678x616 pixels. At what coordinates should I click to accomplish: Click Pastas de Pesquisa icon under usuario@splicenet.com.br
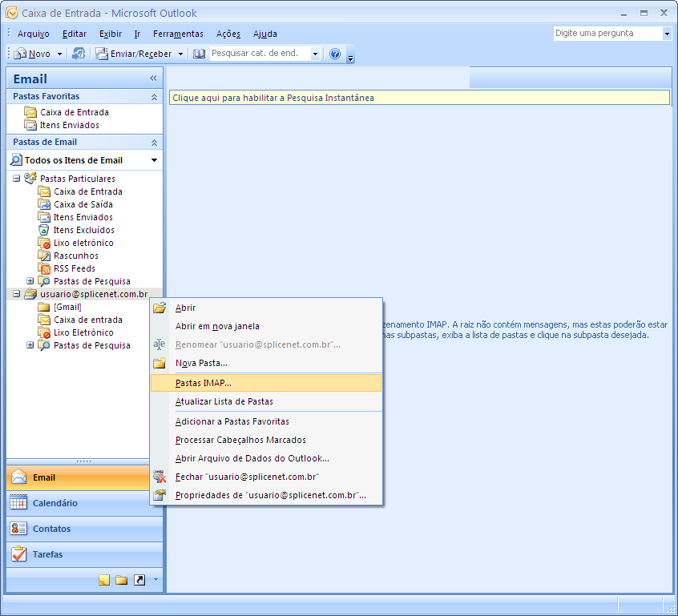tap(43, 345)
